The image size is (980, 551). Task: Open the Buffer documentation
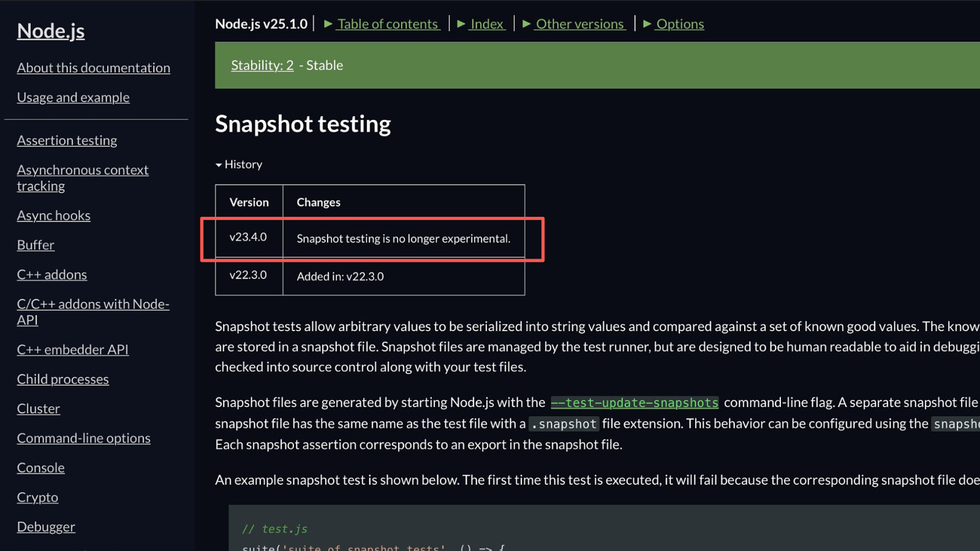tap(36, 245)
